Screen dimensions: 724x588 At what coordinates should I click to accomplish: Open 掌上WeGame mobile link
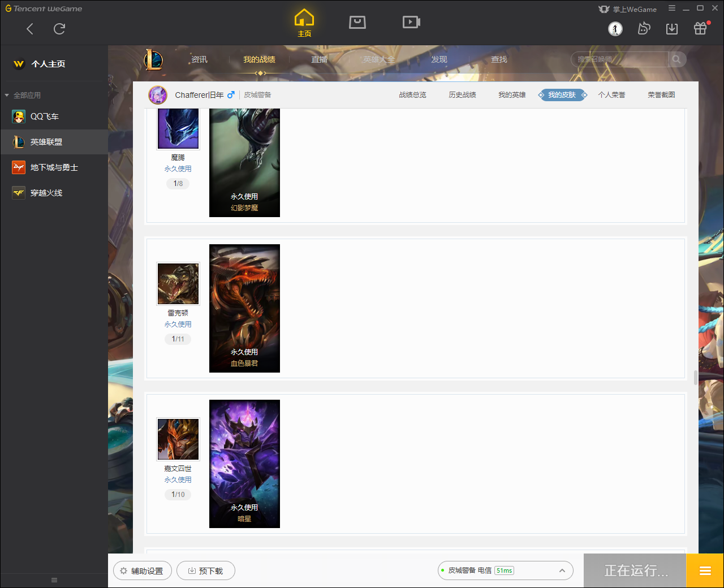[x=628, y=9]
